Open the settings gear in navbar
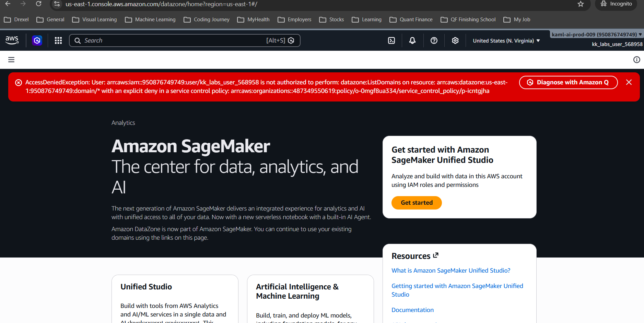Screen dimensions: 644x323 tap(455, 40)
